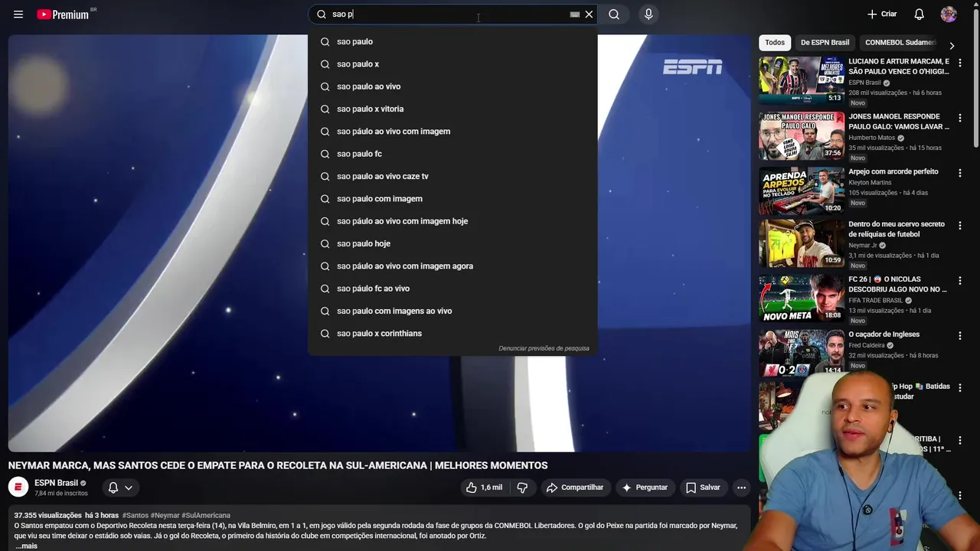Viewport: 980px width, 551px height.
Task: Pick suggestion "sao paulo com imagens ao vivo"
Action: pos(452,311)
